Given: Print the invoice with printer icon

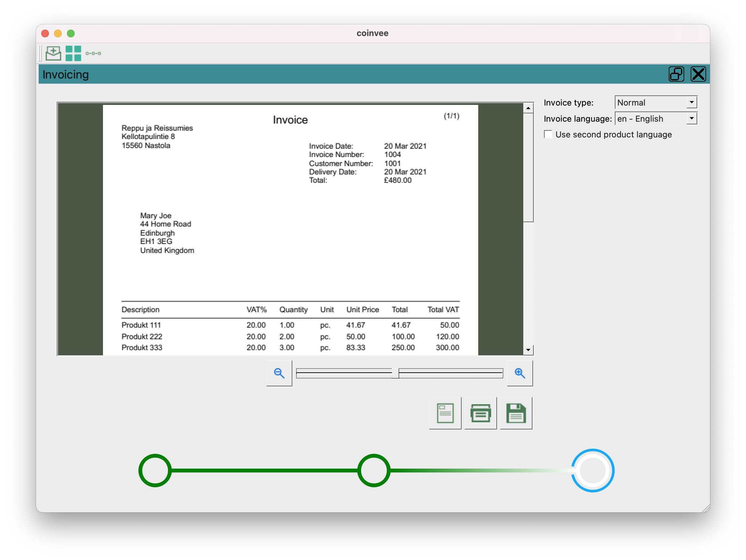Looking at the screenshot, I should pyautogui.click(x=480, y=413).
